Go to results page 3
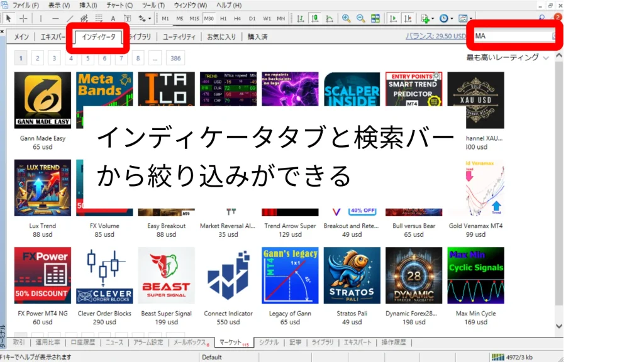 point(54,58)
